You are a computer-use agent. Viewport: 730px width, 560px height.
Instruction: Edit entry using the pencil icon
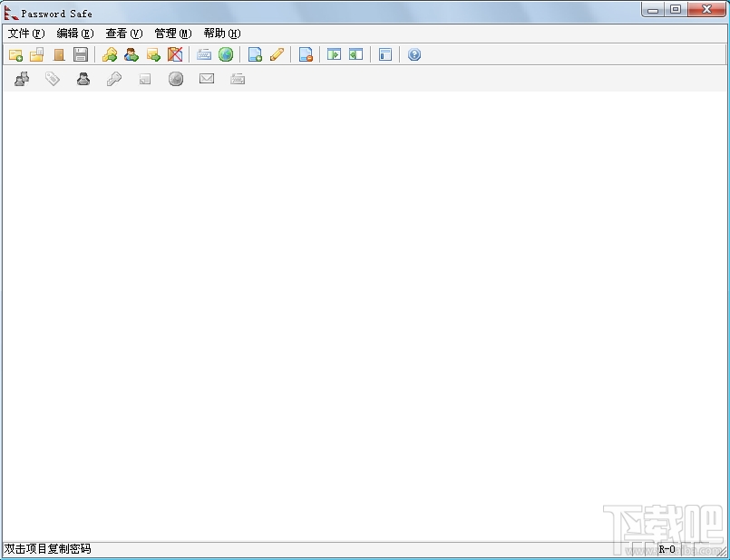(x=277, y=55)
